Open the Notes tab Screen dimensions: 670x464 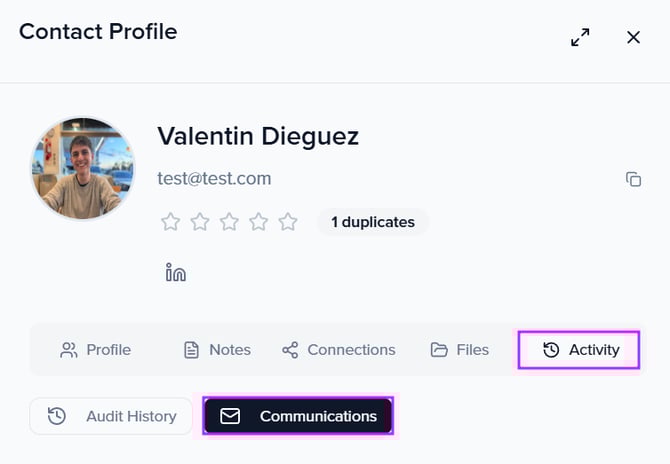(217, 350)
